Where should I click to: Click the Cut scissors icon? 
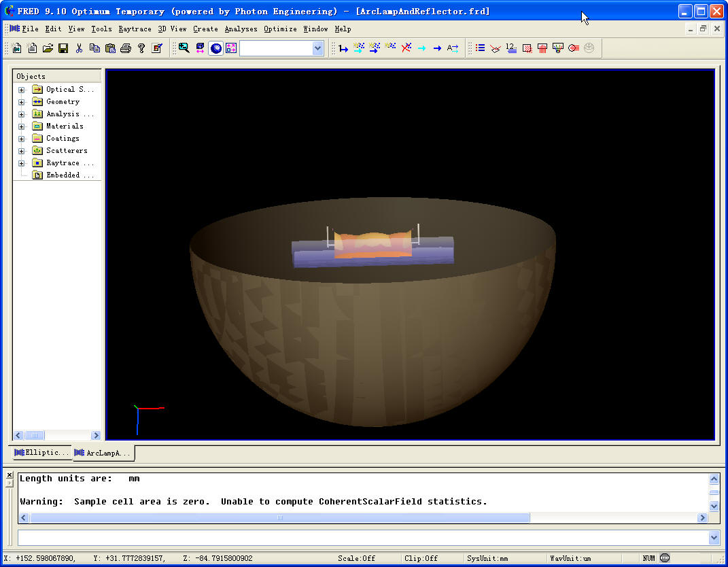[79, 48]
